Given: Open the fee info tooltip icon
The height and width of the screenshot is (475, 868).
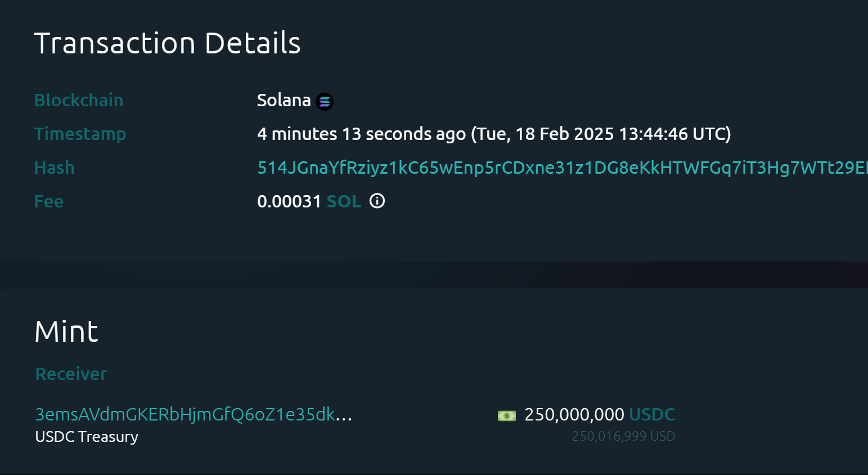Looking at the screenshot, I should point(377,201).
